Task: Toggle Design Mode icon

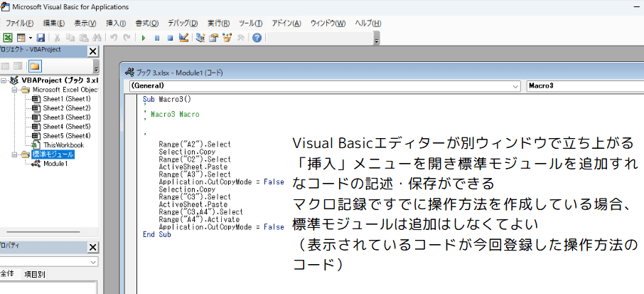Action: click(183, 38)
